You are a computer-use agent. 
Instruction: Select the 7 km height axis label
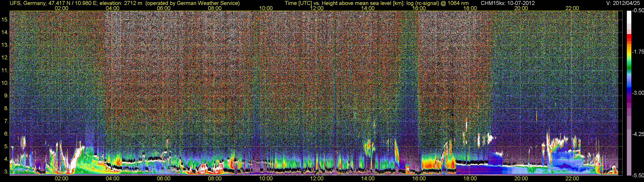tap(6, 121)
